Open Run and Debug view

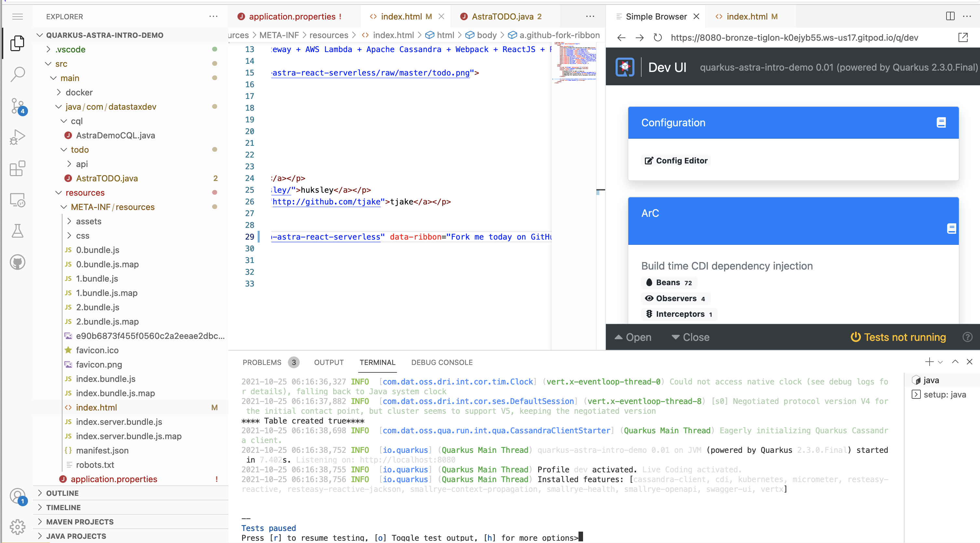tap(18, 137)
